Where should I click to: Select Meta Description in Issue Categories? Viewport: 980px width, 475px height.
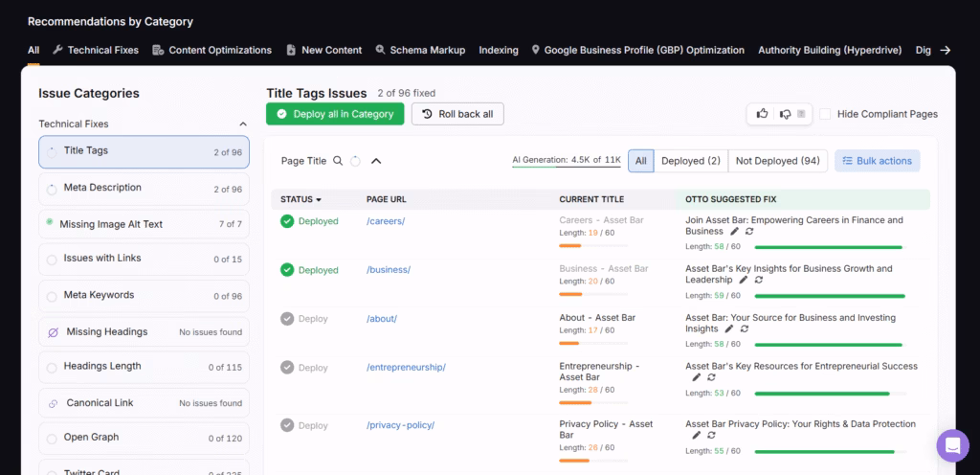[102, 188]
